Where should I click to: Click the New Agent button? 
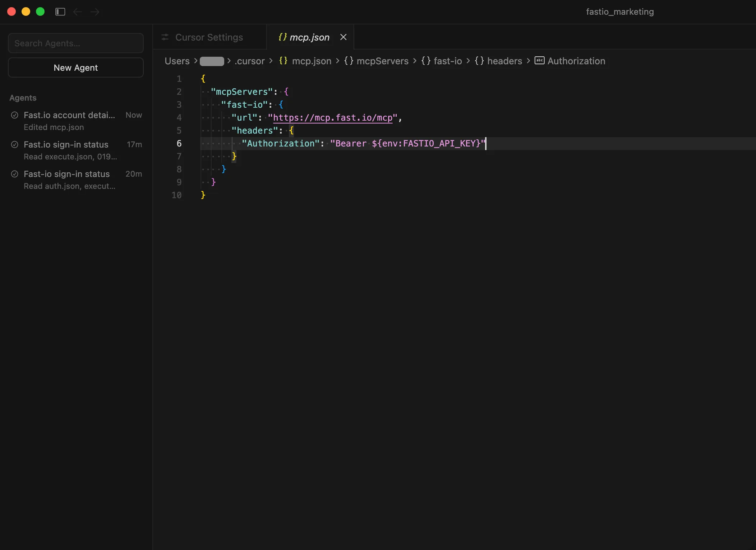(75, 67)
